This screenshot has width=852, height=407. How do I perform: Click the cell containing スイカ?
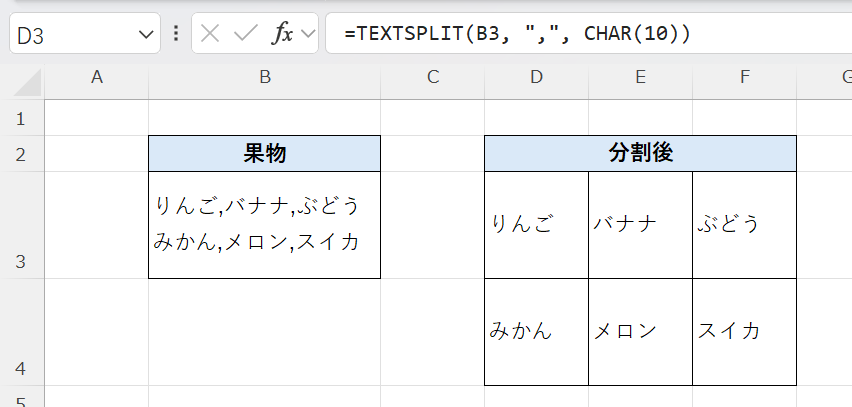[x=744, y=332]
